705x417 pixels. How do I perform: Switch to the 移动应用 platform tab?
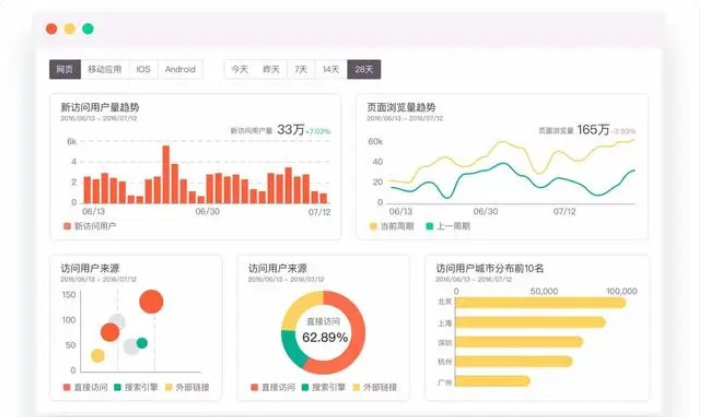click(104, 69)
